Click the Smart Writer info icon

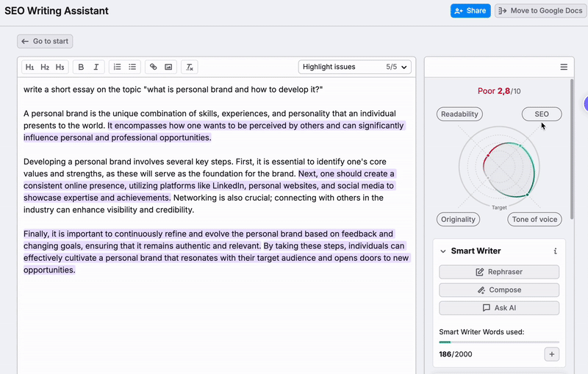[x=555, y=251]
